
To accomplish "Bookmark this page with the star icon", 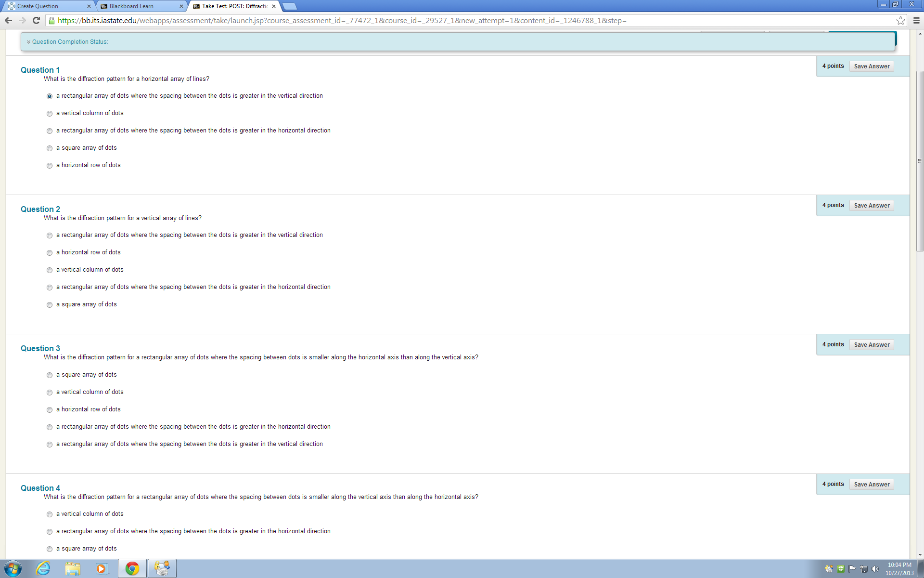I will click(900, 20).
